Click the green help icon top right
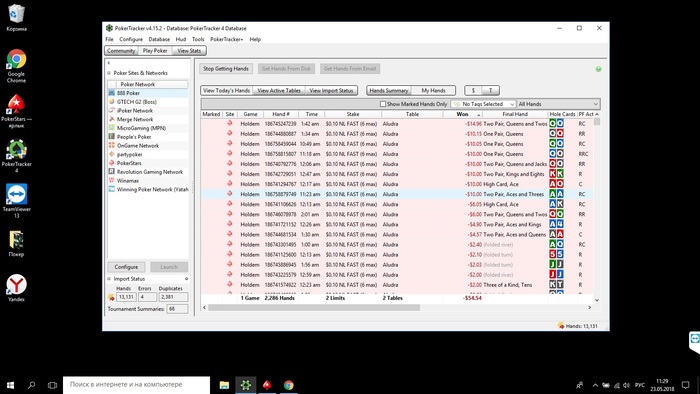The height and width of the screenshot is (394, 700). (598, 69)
